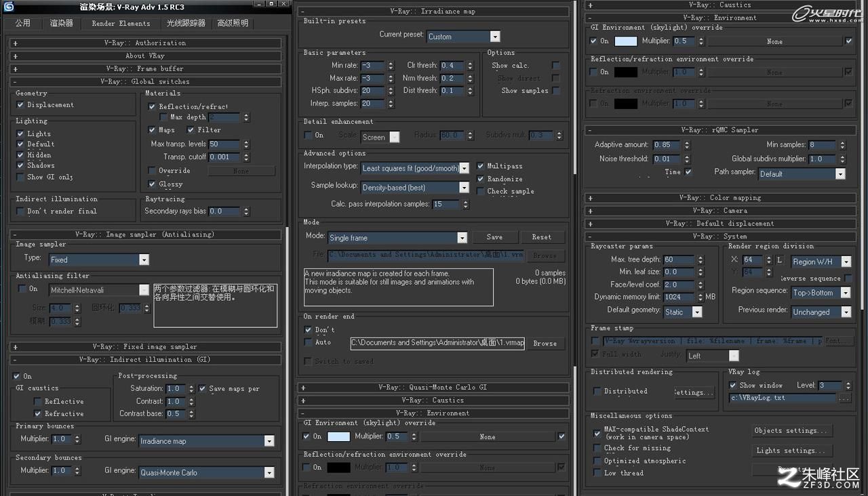Open the Current preset dropdown showing Custom
This screenshot has width=868, height=496.
464,37
